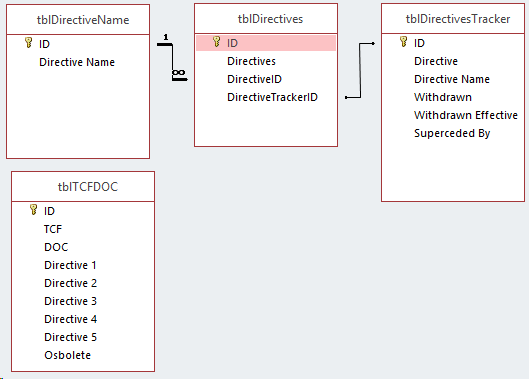Select the DirectiveID field in tblDirectives

tap(254, 79)
